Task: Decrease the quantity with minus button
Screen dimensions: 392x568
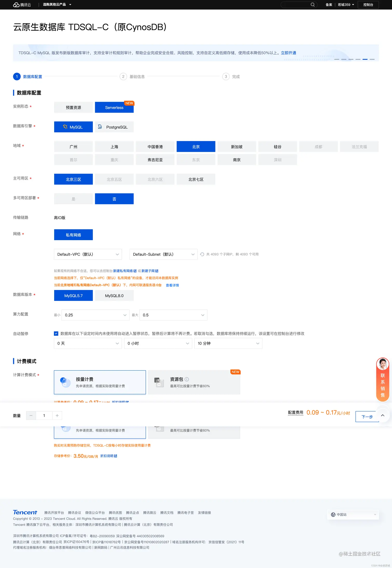Action: [31, 416]
